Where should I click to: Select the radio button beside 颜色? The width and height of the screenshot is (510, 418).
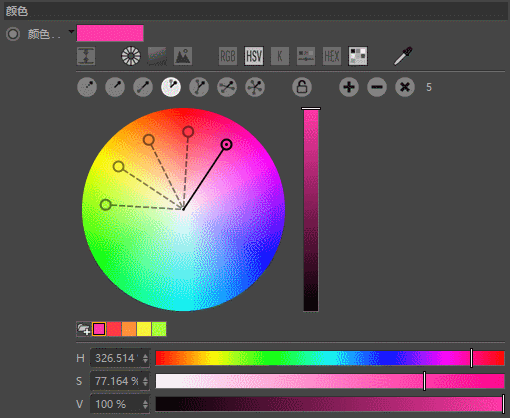pyautogui.click(x=13, y=34)
